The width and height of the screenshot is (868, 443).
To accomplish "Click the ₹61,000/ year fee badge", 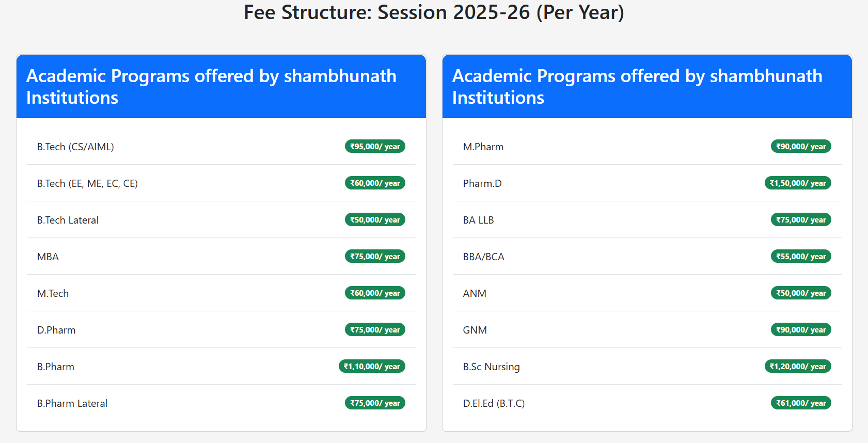I will point(801,403).
